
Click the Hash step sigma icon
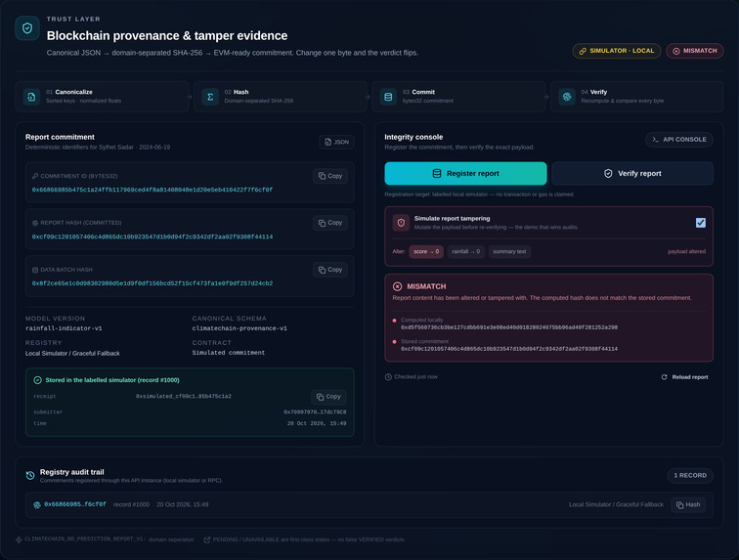210,97
